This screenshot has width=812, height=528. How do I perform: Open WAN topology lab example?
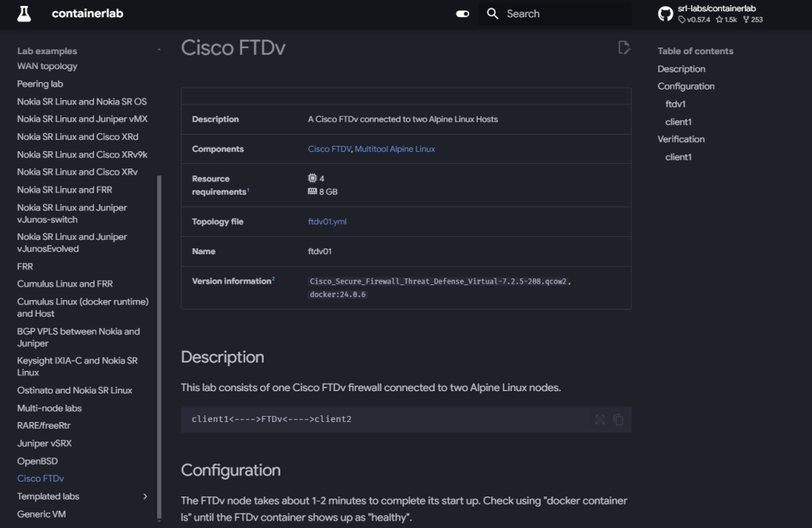coord(47,66)
